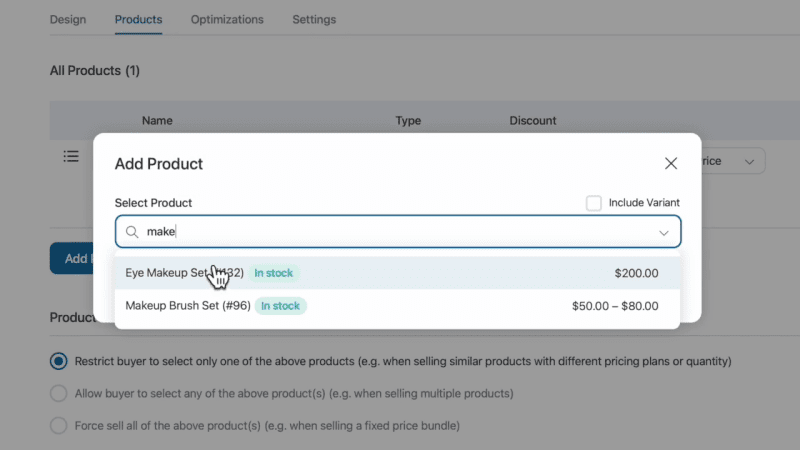The image size is (800, 450).
Task: Click the $50.00 – $80.00 price range
Action: pyautogui.click(x=615, y=306)
